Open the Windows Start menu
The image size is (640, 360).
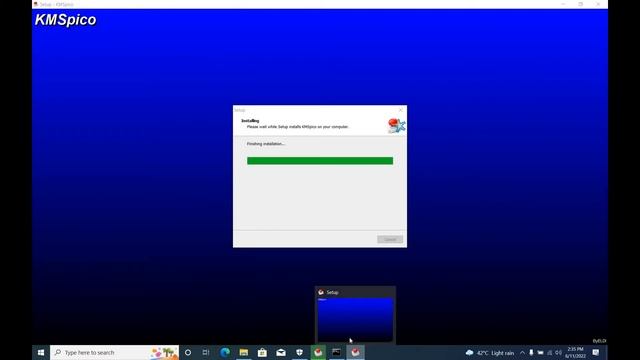[x=41, y=352]
